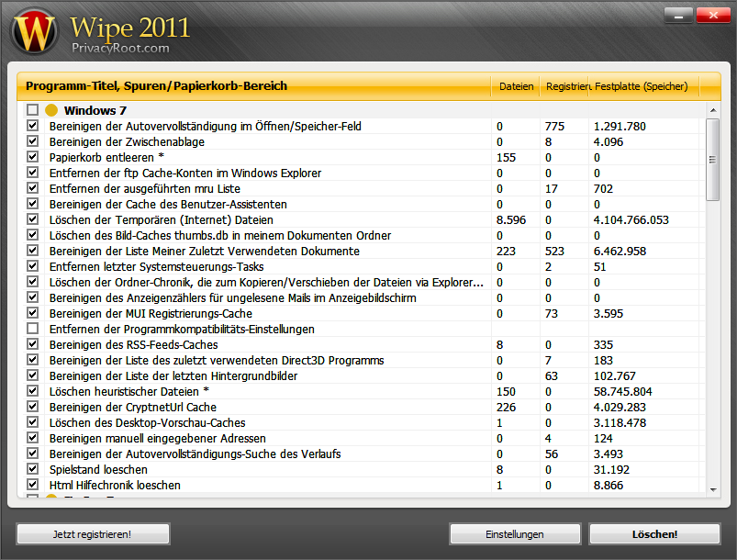Uncheck the Spielstand loeschen entry
This screenshot has height=560, width=737.
coord(32,469)
